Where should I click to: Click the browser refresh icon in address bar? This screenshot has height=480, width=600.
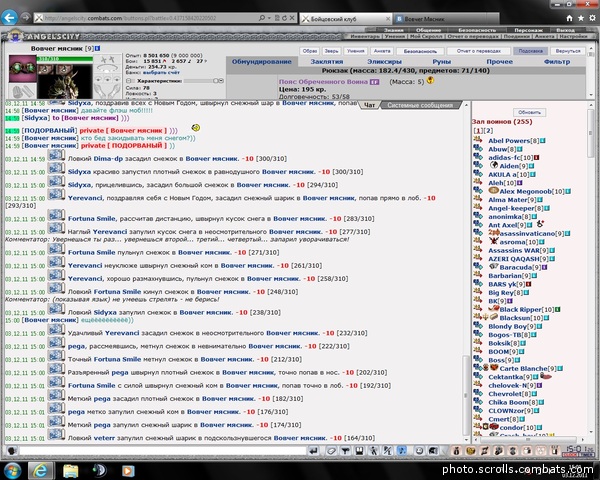pos(284,18)
